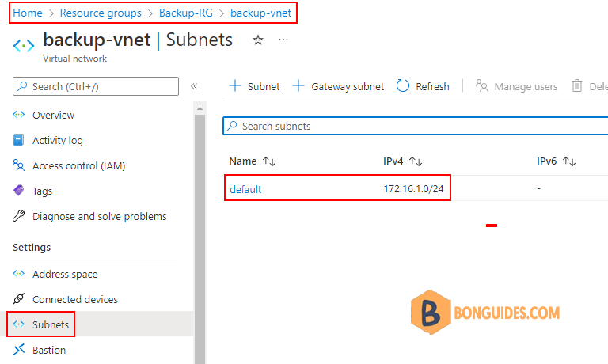Click the virtual network icon beside title
The width and height of the screenshot is (608, 364).
click(24, 46)
